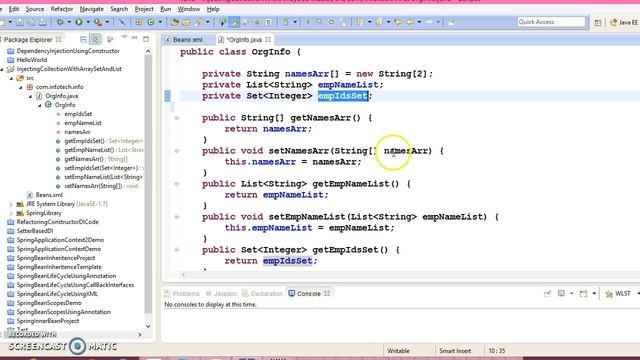Collapse the InjectingCollectionWithArraySetAndList project

tap(2, 69)
